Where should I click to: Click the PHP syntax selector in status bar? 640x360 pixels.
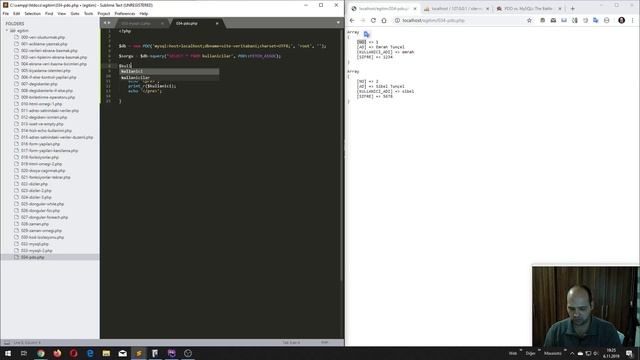click(x=324, y=343)
